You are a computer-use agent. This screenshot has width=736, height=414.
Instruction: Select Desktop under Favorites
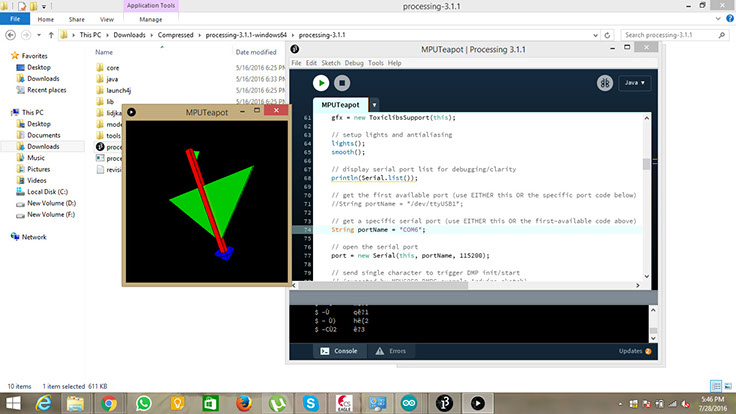pos(38,67)
